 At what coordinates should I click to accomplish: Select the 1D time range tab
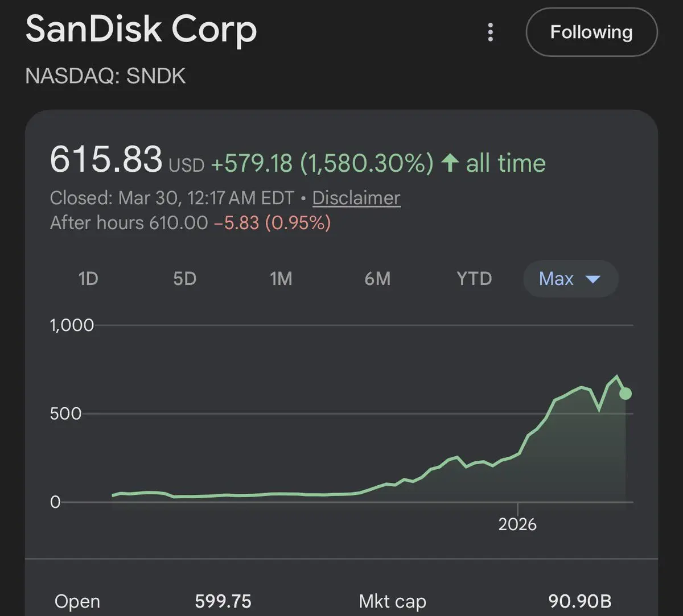tap(88, 279)
